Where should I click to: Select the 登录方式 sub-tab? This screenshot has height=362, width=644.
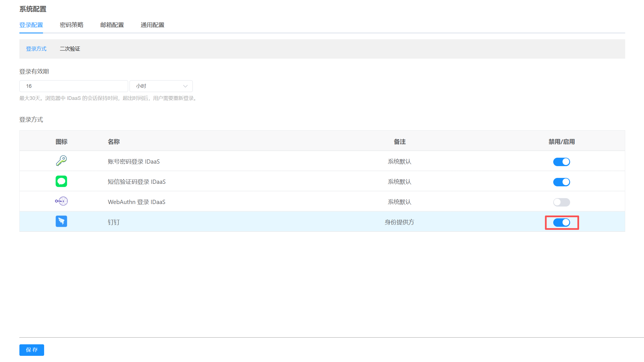(36, 49)
